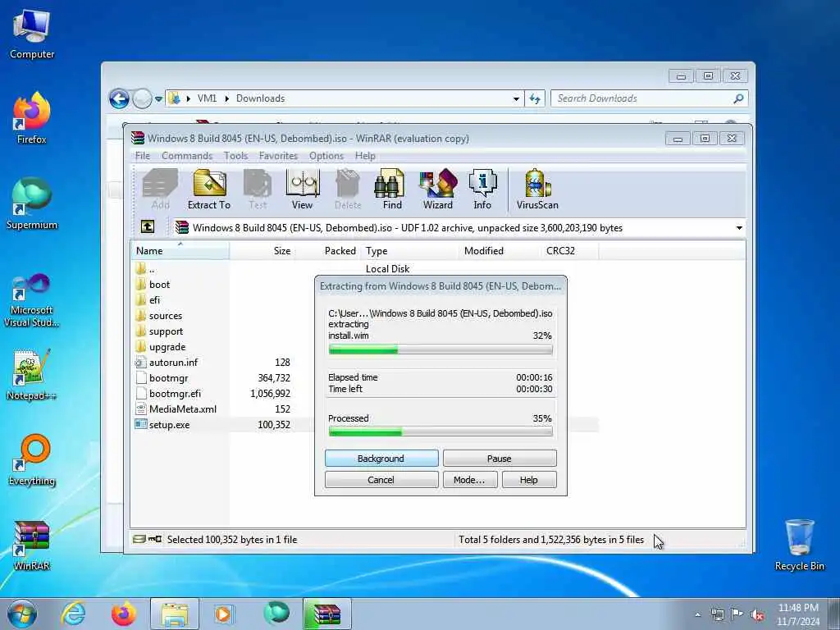840x630 pixels.
Task: Open the recent pages dropdown in Explorer
Action: [x=158, y=98]
